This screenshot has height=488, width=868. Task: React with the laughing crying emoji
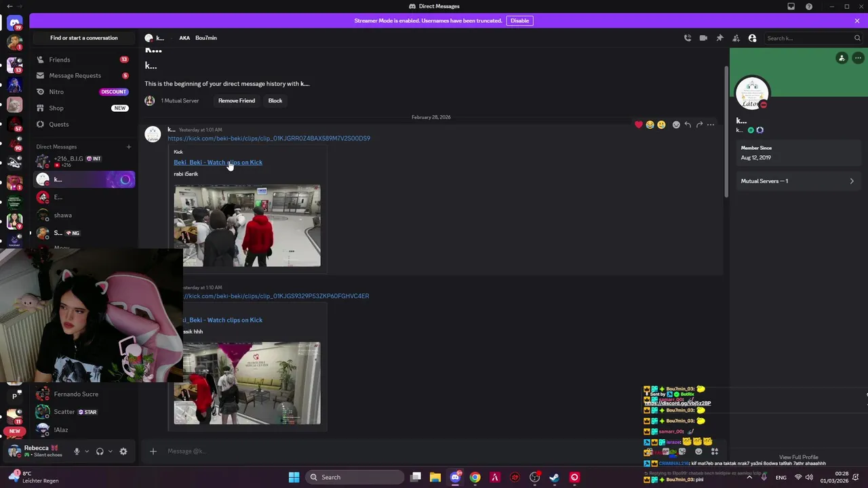point(650,125)
